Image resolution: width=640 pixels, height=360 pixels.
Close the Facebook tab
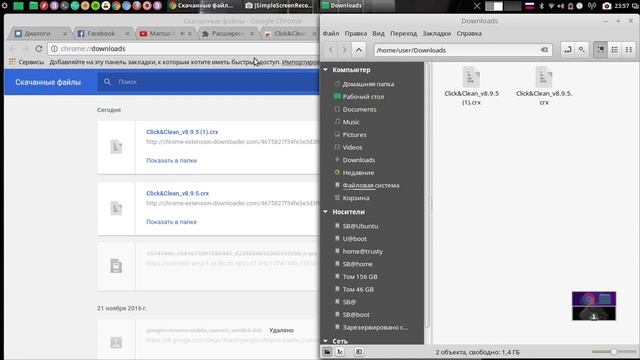pos(127,33)
